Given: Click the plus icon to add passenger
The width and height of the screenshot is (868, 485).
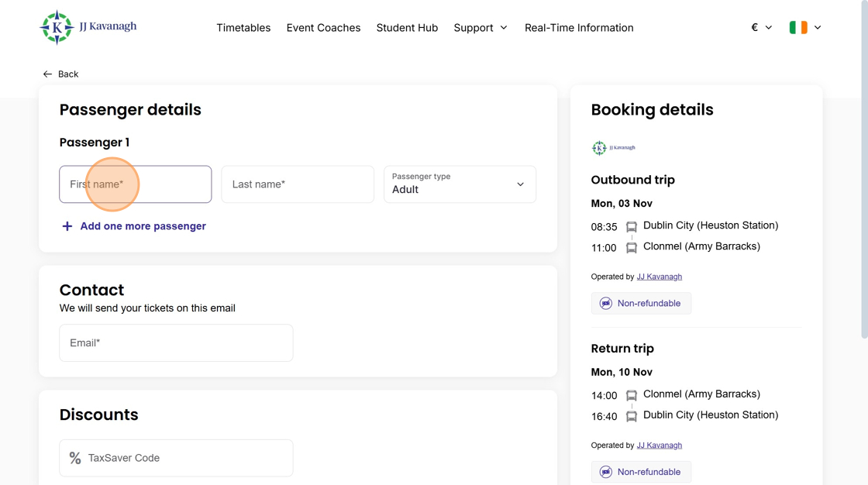Looking at the screenshot, I should 67,226.
